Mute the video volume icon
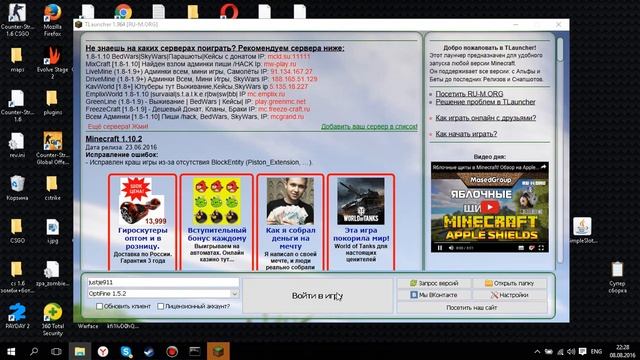This screenshot has width=640, height=360. [x=451, y=248]
